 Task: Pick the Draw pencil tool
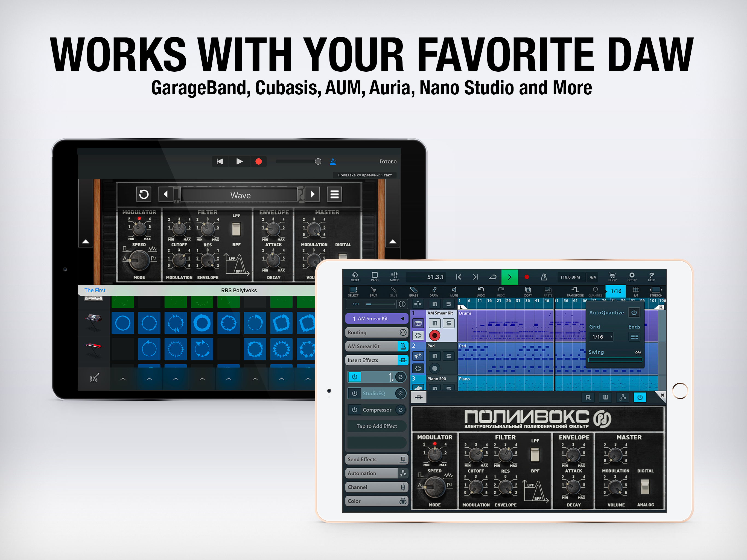pyautogui.click(x=434, y=291)
